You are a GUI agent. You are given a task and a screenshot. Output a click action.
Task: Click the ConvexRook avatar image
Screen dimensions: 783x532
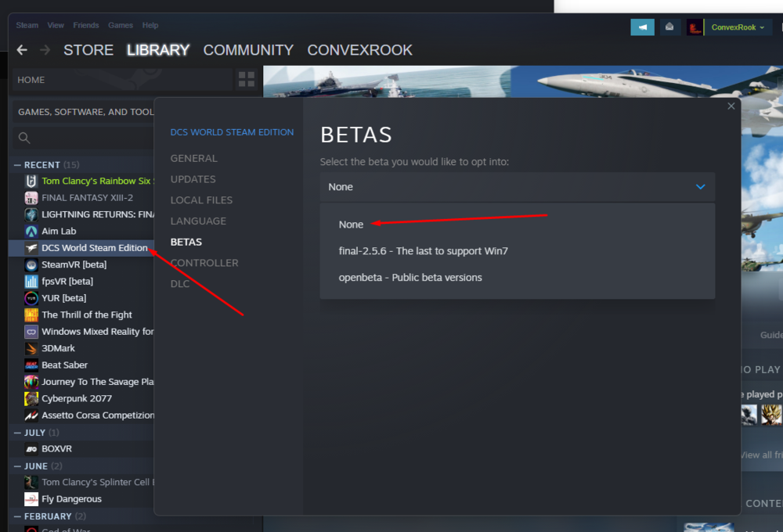(695, 27)
